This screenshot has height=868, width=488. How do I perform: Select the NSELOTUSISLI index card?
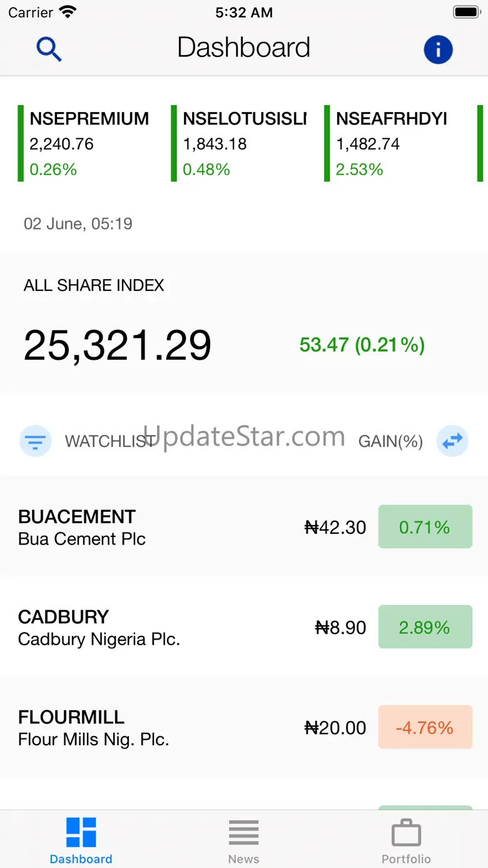[x=244, y=144]
